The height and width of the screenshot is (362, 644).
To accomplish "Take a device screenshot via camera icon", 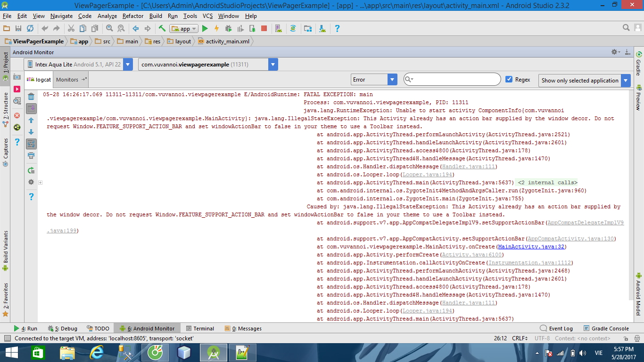I will 17,77.
